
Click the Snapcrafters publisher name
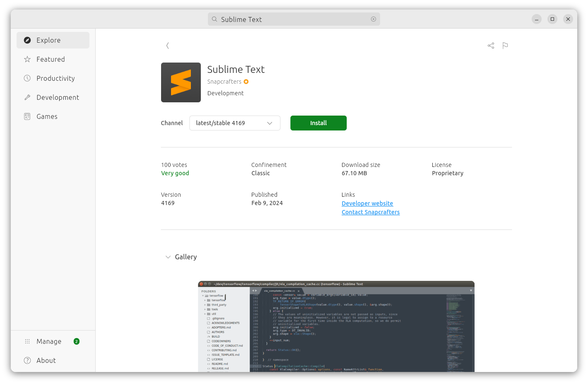[x=224, y=82]
